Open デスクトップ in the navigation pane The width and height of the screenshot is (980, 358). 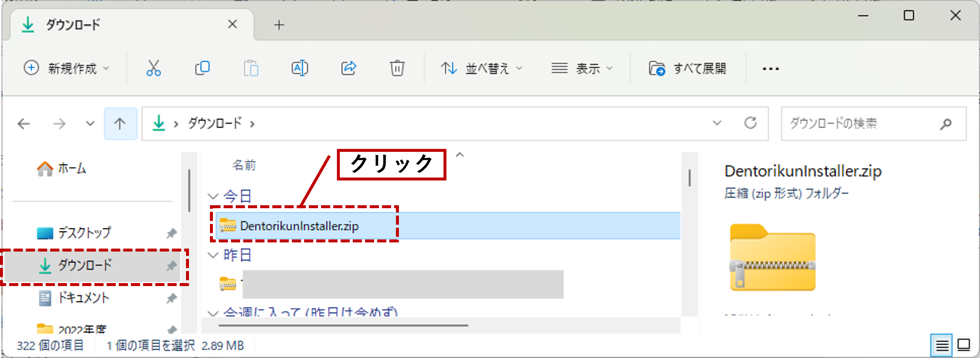[74, 233]
